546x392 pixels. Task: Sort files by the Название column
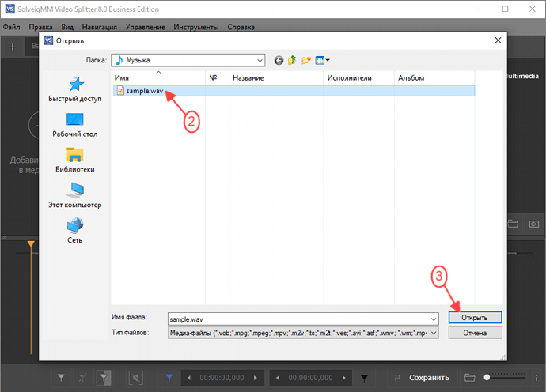click(276, 78)
